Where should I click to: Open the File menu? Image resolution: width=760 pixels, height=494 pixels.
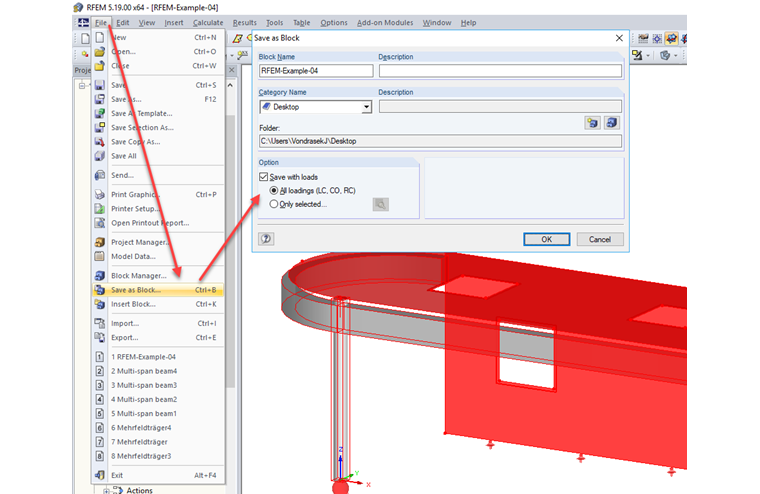click(101, 23)
